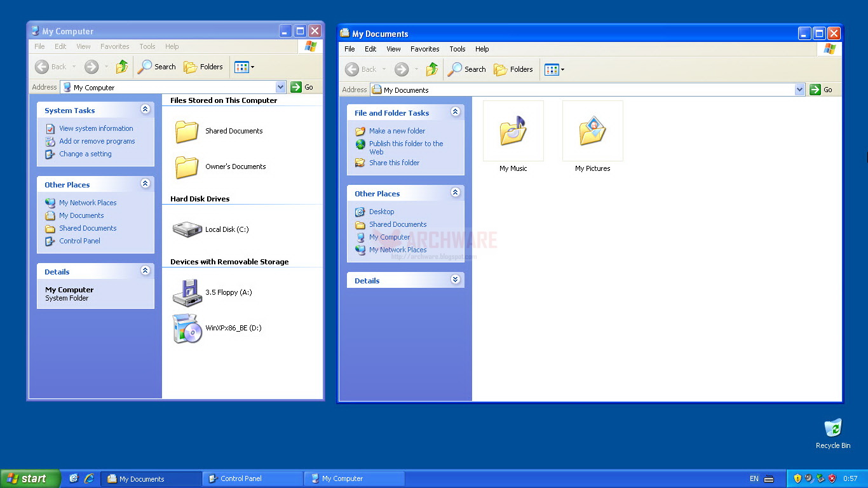This screenshot has height=488, width=868.
Task: Switch to Control Panel on the taskbar
Action: click(252, 478)
